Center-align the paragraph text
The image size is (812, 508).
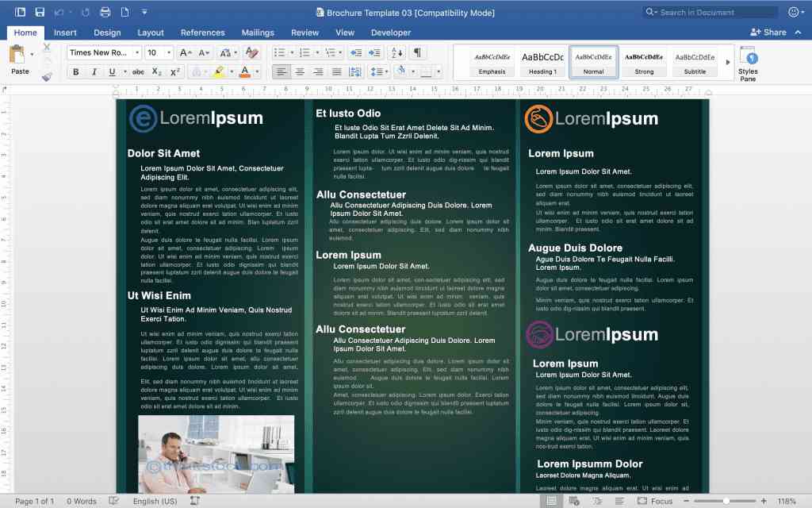[300, 71]
